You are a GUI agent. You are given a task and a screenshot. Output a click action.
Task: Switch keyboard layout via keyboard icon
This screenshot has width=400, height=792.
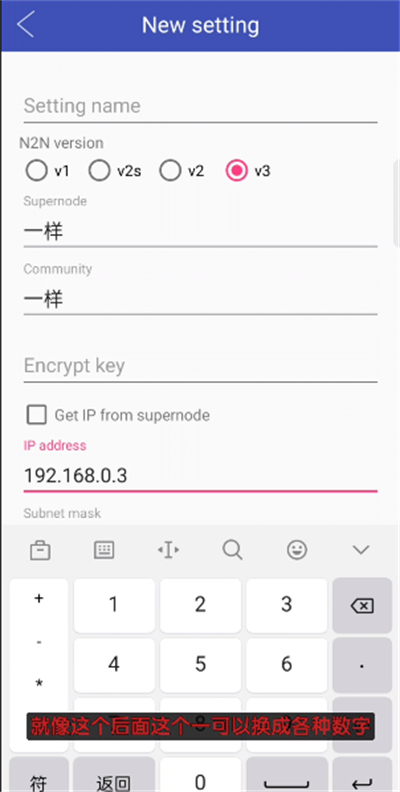[x=104, y=550]
